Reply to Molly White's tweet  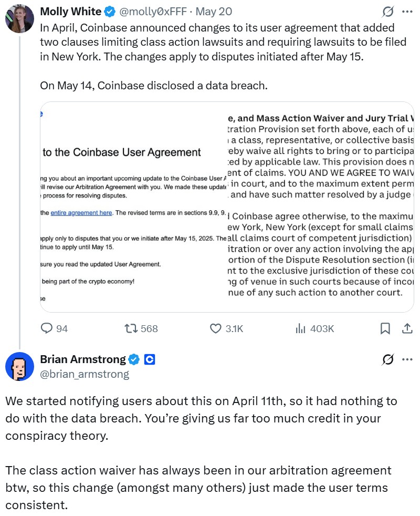click(47, 328)
